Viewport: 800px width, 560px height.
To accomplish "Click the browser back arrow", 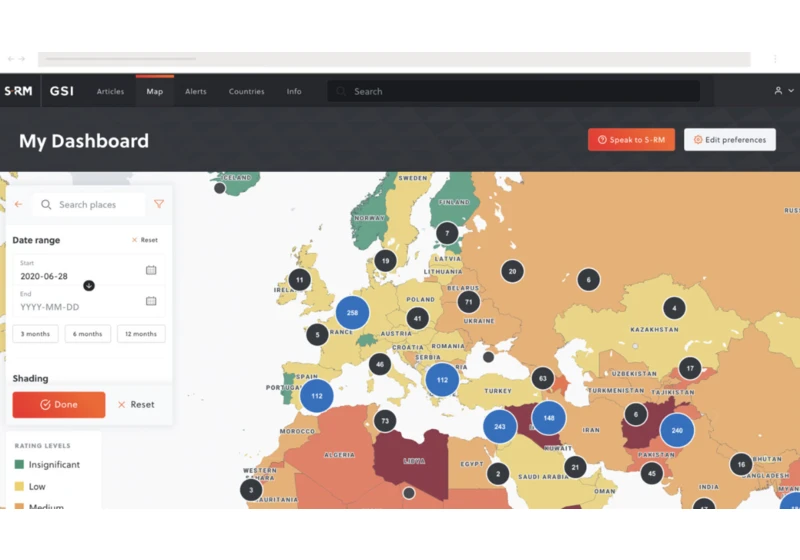I will (x=11, y=59).
